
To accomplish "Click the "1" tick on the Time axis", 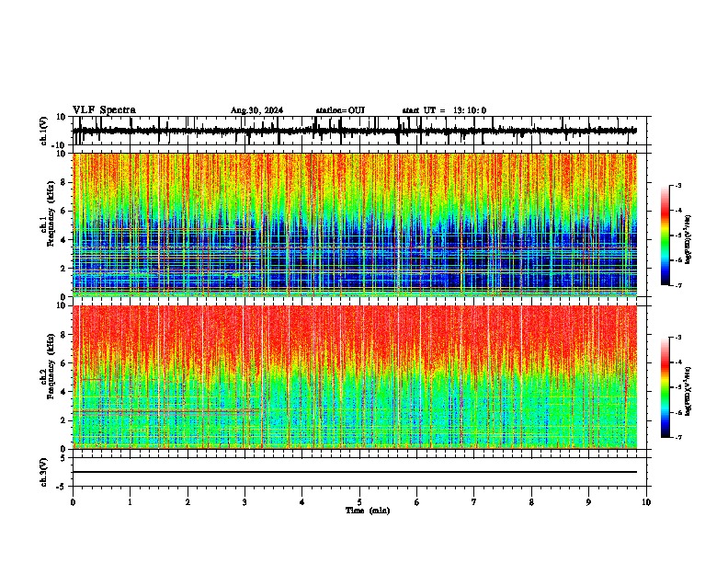I will [x=130, y=502].
